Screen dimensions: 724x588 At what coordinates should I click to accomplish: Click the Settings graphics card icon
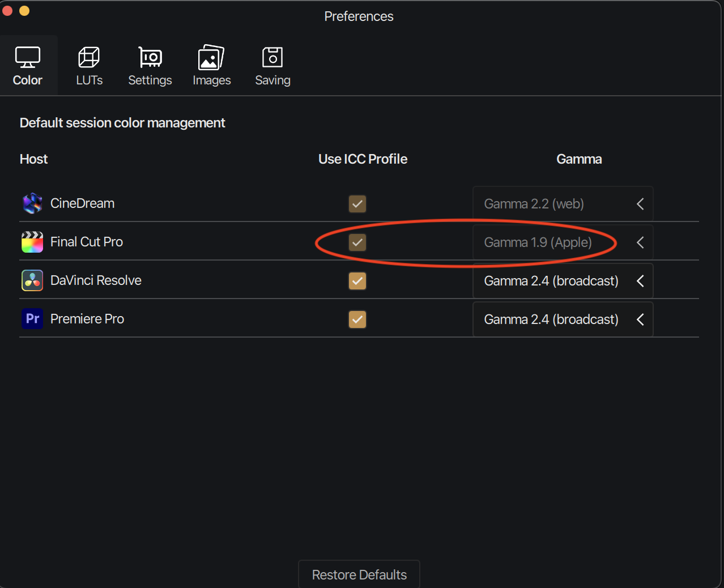150,57
